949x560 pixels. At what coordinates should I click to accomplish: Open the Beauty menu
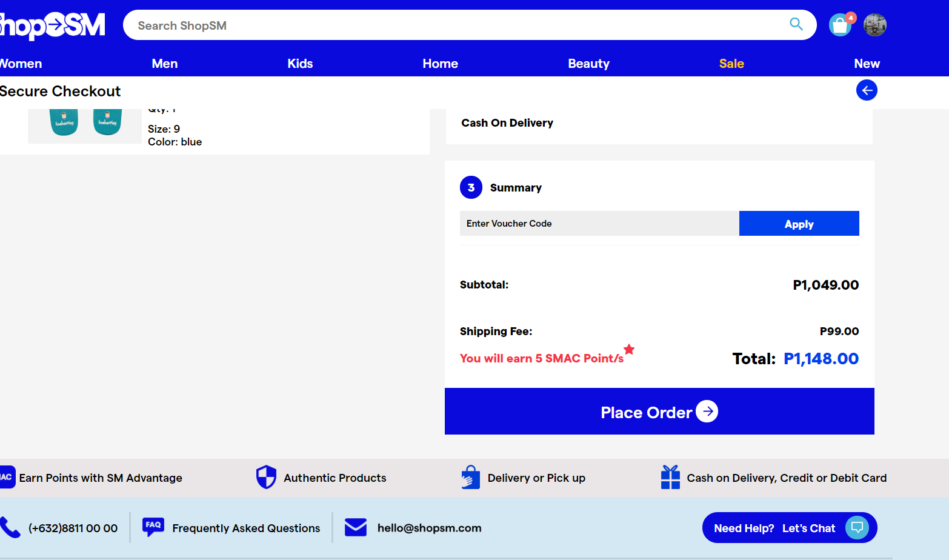588,64
